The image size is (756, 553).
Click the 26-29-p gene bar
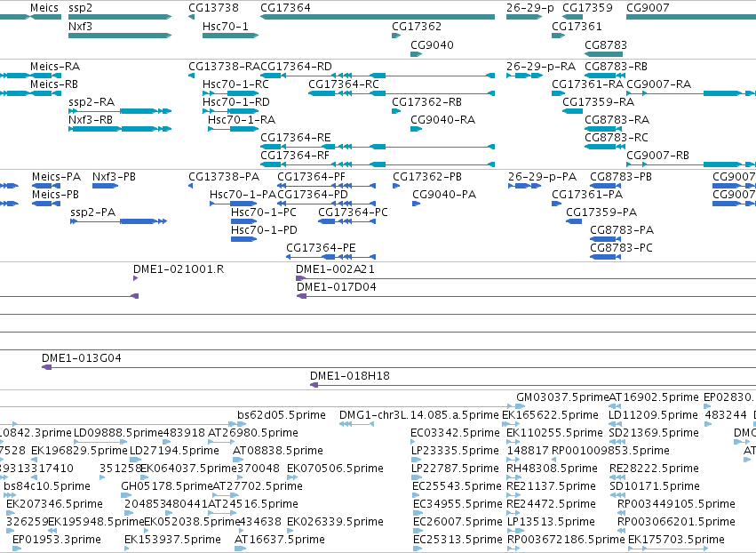point(524,17)
